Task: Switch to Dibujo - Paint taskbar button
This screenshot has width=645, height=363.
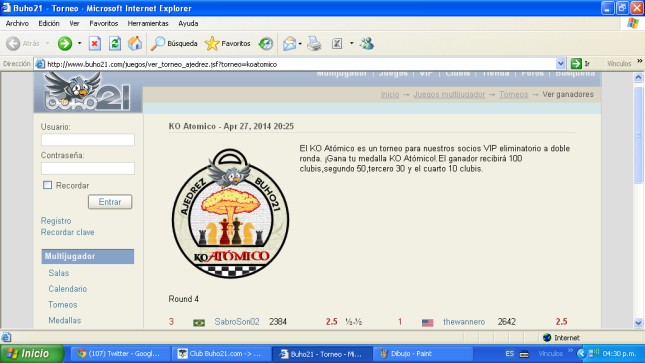Action: click(422, 354)
